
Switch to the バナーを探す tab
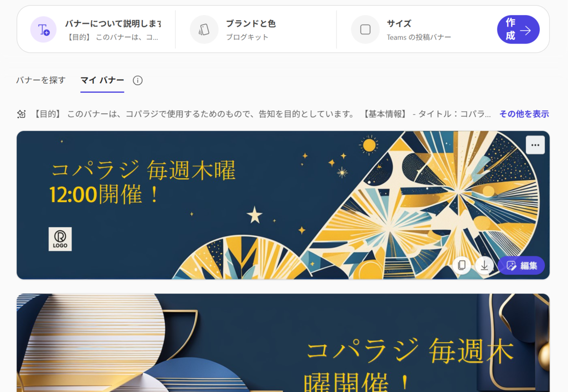(x=41, y=80)
